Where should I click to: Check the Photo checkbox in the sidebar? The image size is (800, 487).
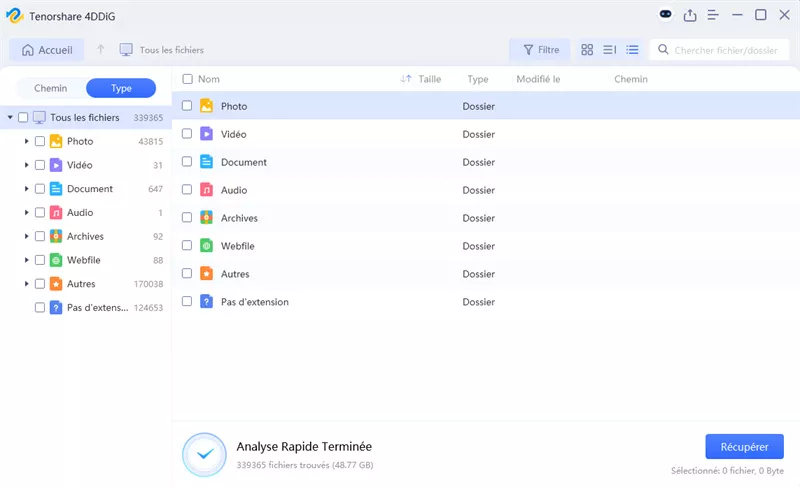40,141
